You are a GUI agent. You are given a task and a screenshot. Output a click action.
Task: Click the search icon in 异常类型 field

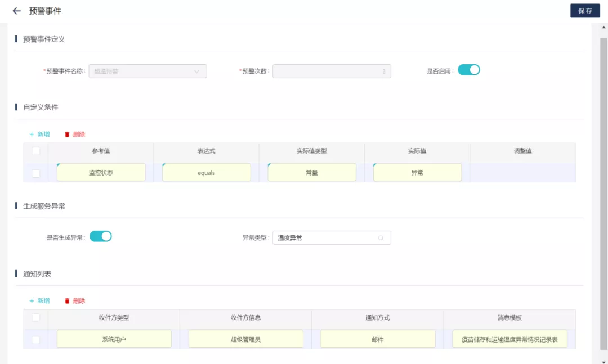381,238
